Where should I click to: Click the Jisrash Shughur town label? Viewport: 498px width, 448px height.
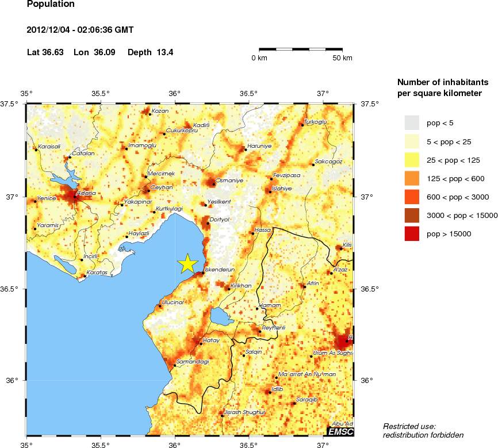point(244,412)
